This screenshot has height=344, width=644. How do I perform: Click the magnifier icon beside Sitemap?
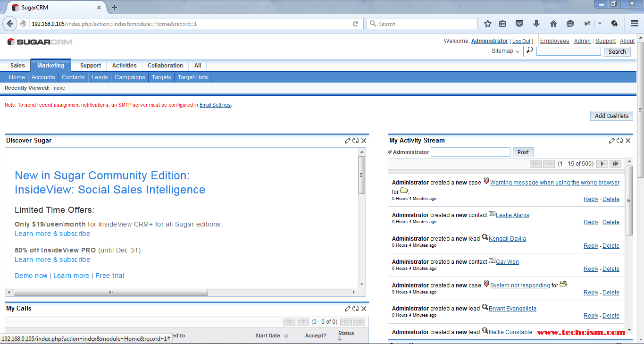pos(529,50)
